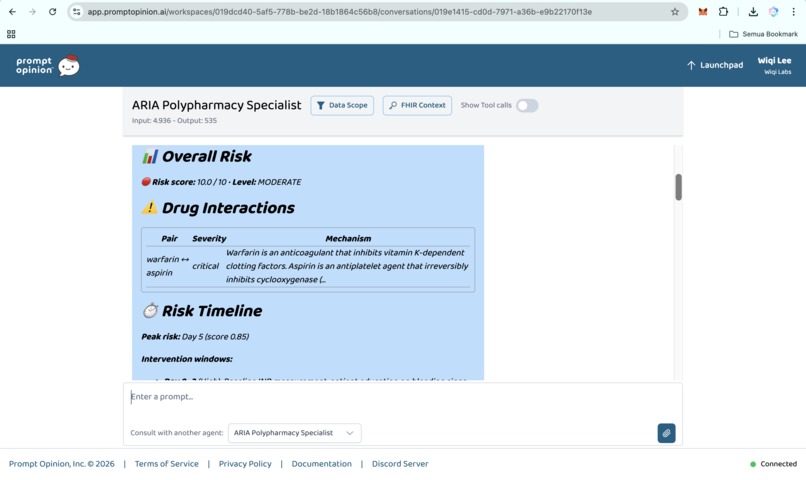Open the browser three-dot menu

click(793, 11)
